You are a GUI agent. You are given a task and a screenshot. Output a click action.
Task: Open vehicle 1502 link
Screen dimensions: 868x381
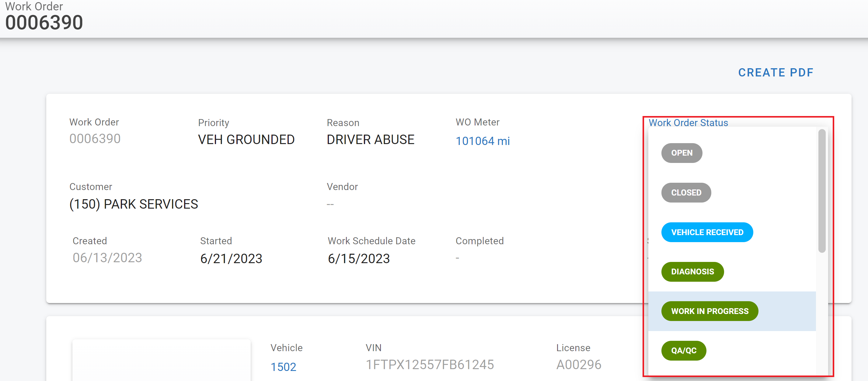pos(283,367)
